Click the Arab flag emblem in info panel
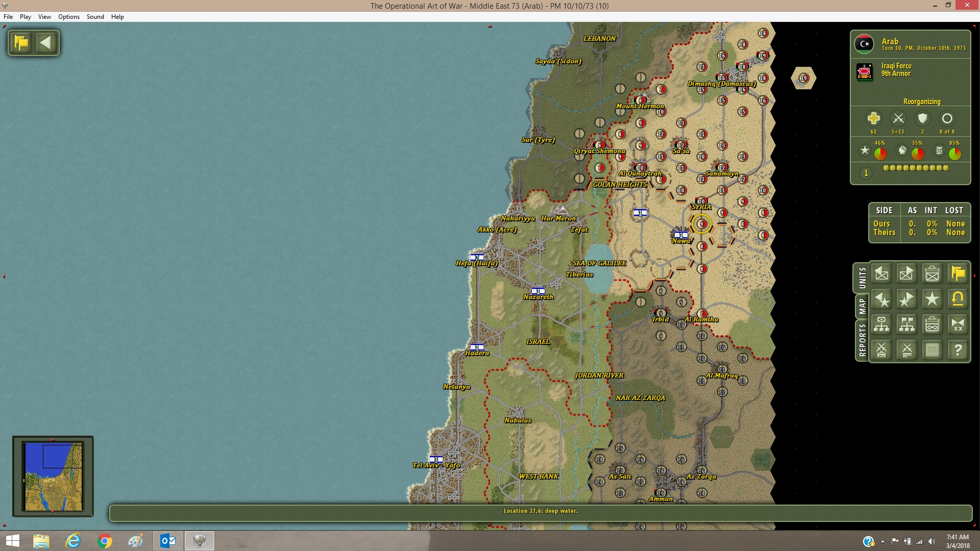The image size is (980, 551). point(864,44)
